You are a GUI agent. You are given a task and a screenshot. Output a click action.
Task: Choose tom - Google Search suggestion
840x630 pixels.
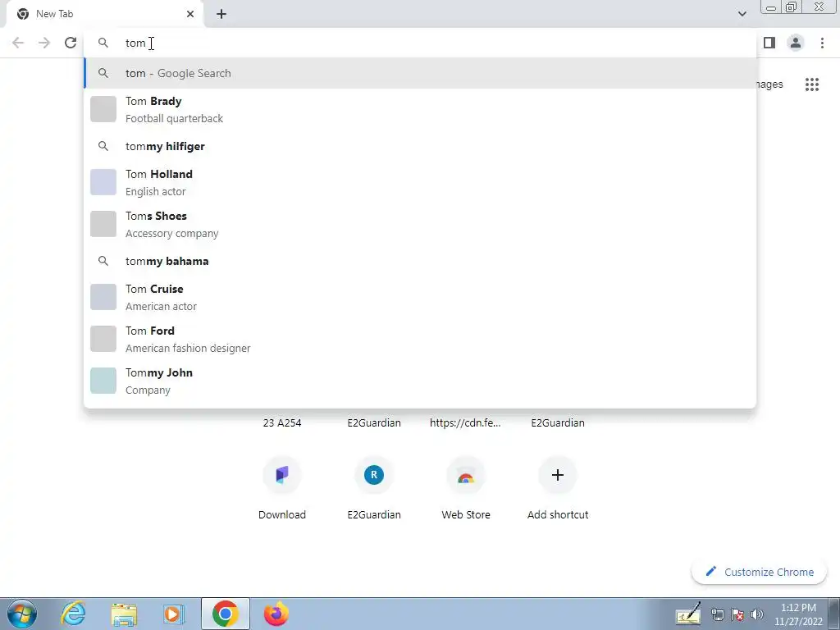[x=420, y=73]
